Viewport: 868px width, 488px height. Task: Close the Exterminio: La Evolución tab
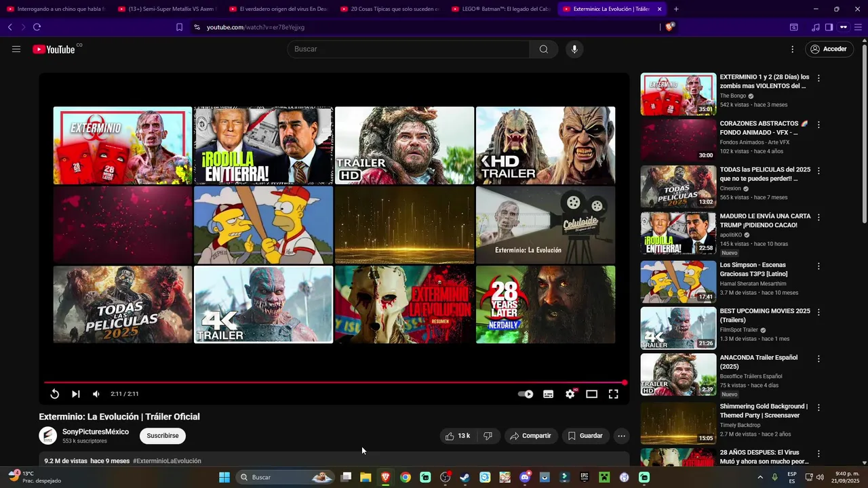pos(659,9)
